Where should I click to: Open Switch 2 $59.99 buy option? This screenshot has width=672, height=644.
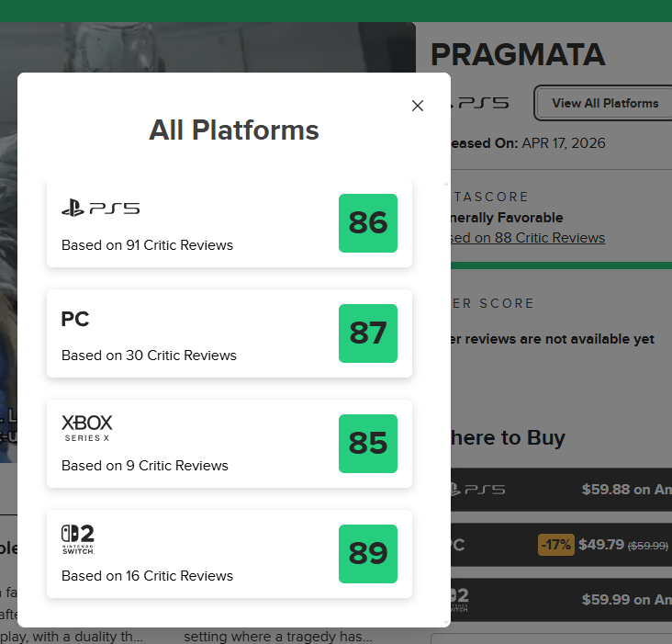pos(562,599)
